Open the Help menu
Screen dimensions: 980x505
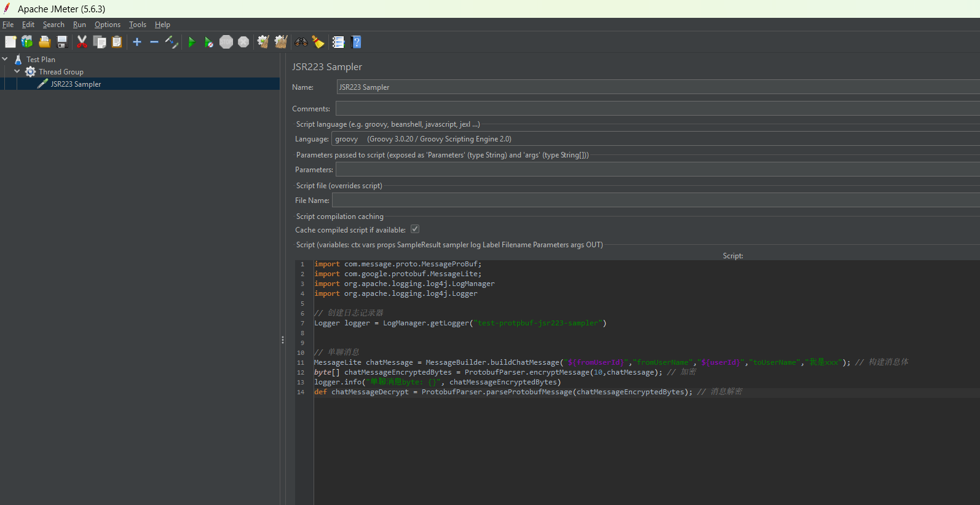coord(162,25)
